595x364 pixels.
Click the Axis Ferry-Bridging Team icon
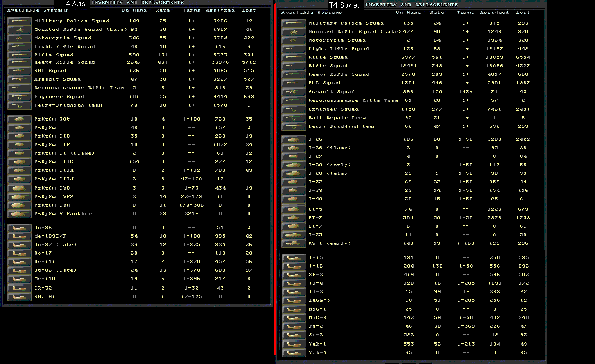[20, 105]
